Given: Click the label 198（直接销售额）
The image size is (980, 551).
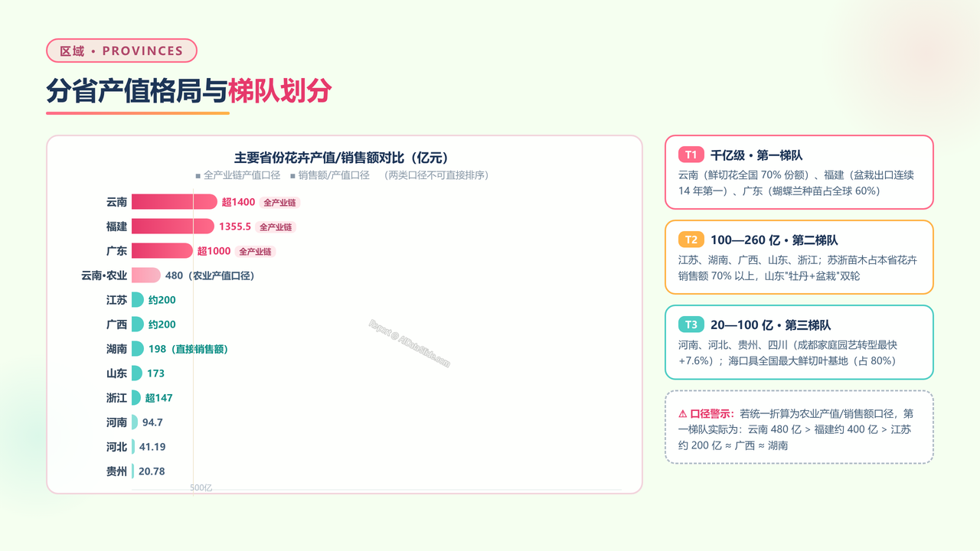Looking at the screenshot, I should pyautogui.click(x=188, y=349).
